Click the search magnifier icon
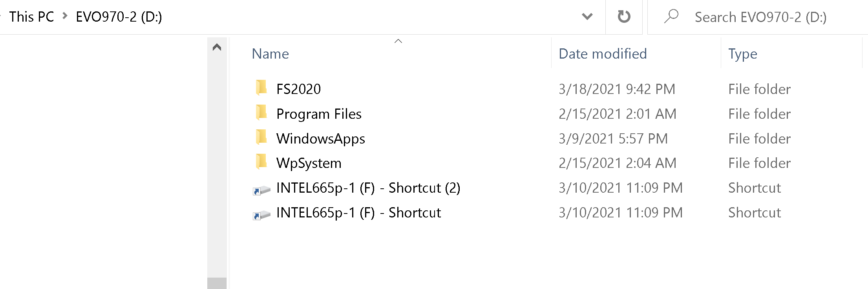The height and width of the screenshot is (289, 868). 671,17
